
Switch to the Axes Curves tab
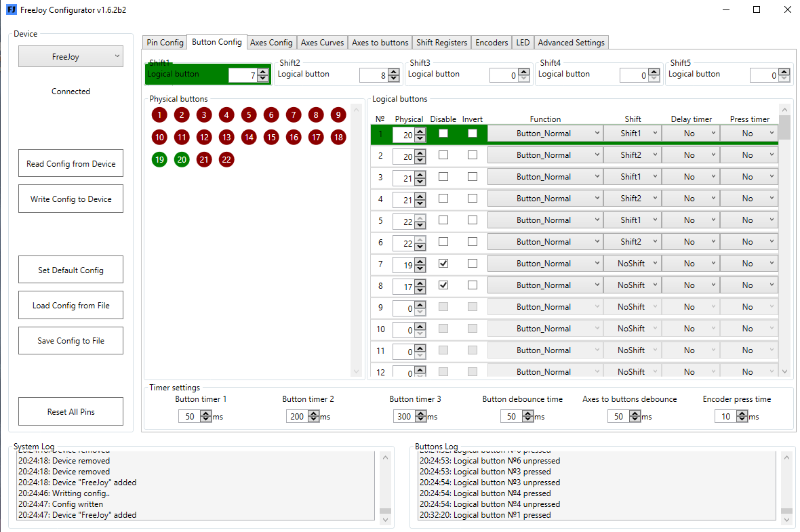coord(322,42)
